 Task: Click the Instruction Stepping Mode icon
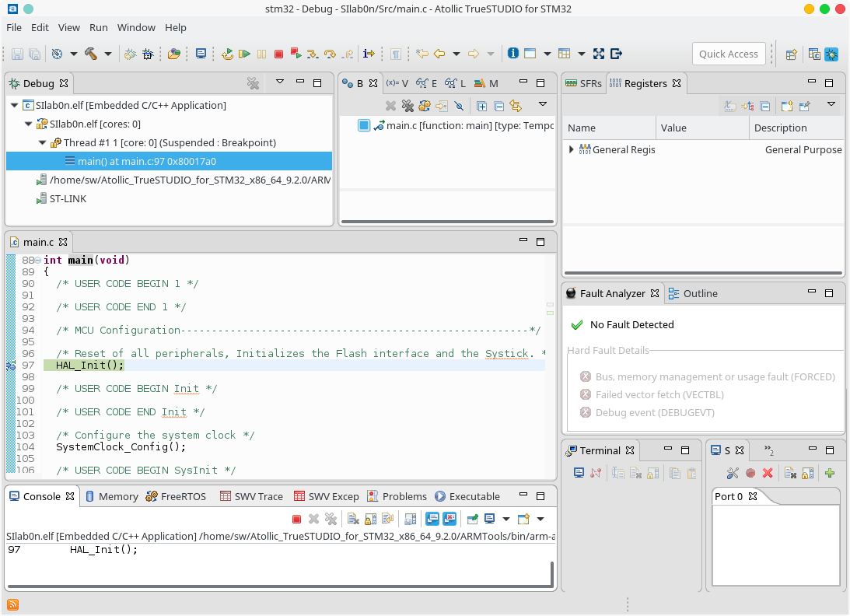tap(369, 54)
